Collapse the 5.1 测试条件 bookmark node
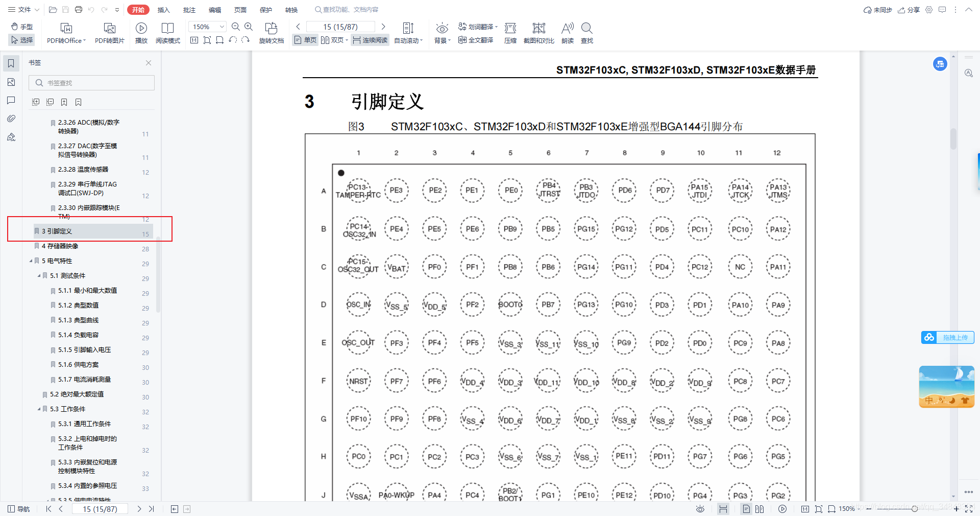The width and height of the screenshot is (980, 516). click(x=39, y=276)
